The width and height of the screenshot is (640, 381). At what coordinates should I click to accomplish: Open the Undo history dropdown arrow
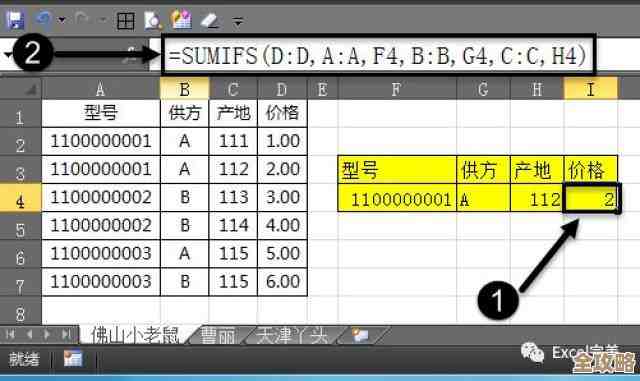[62, 19]
